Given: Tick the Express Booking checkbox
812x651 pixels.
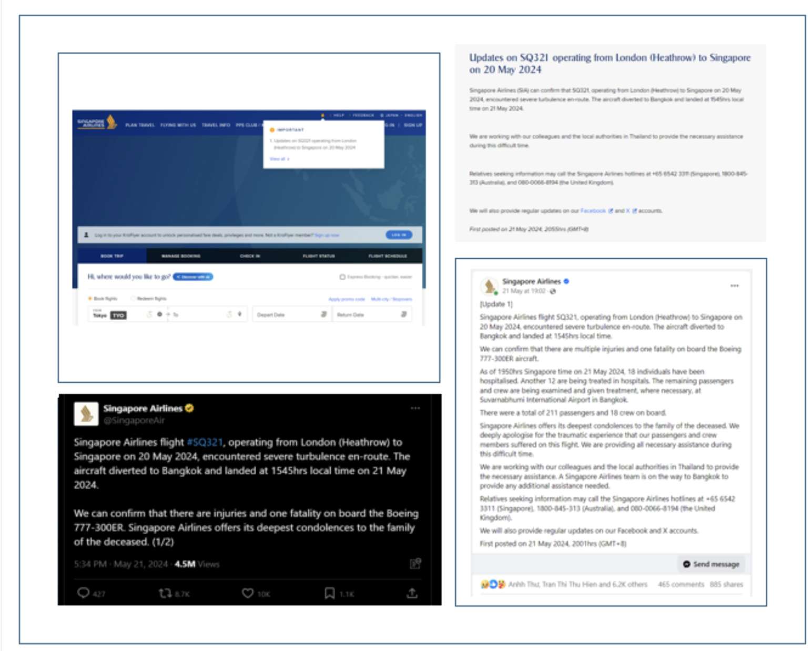Looking at the screenshot, I should coord(342,277).
